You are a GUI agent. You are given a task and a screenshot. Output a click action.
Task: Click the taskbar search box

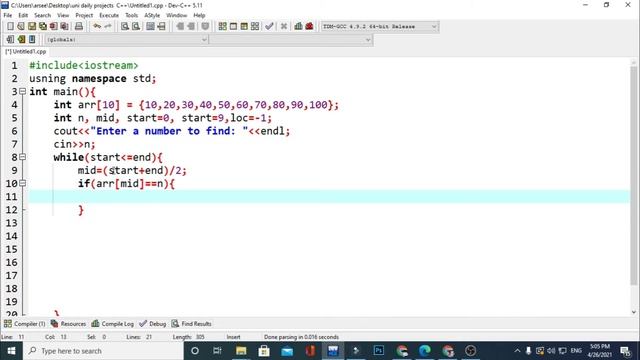point(103,351)
